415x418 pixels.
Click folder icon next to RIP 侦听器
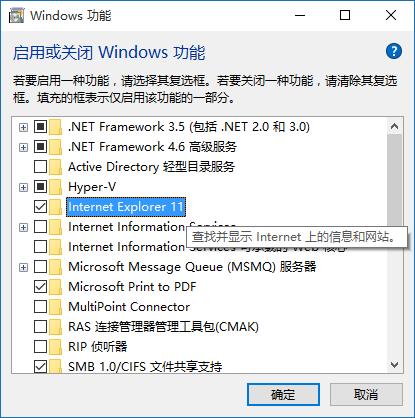[56, 347]
